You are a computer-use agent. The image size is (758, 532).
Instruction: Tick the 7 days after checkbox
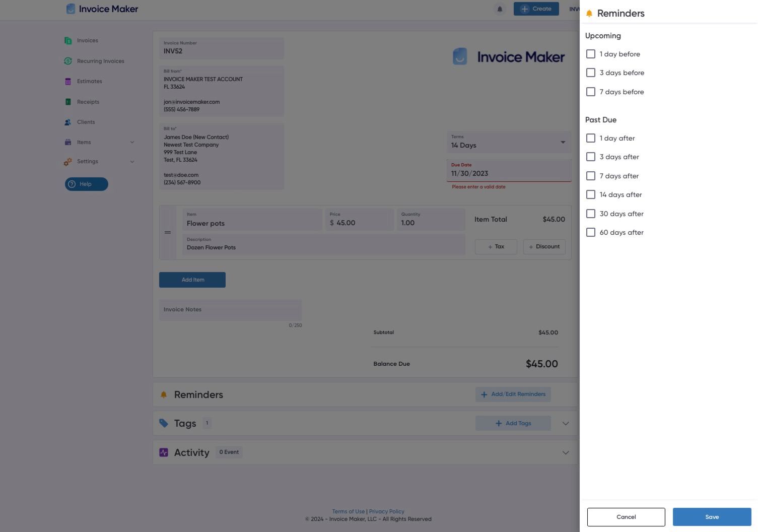click(x=591, y=176)
